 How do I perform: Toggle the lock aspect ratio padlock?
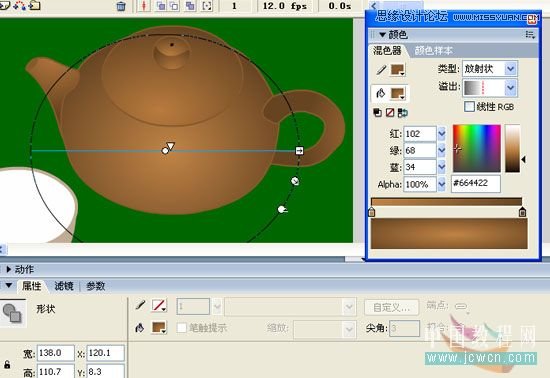point(7,364)
